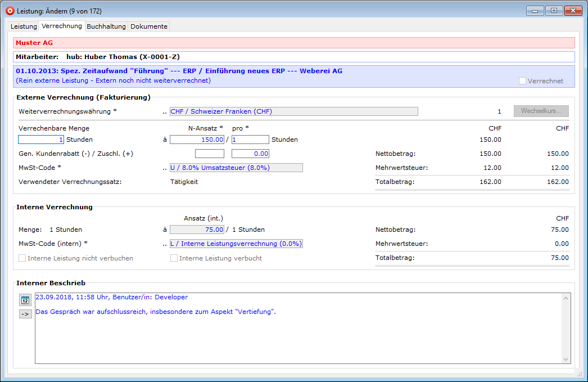Click the N-Ansatz 150.00 field

[x=197, y=140]
